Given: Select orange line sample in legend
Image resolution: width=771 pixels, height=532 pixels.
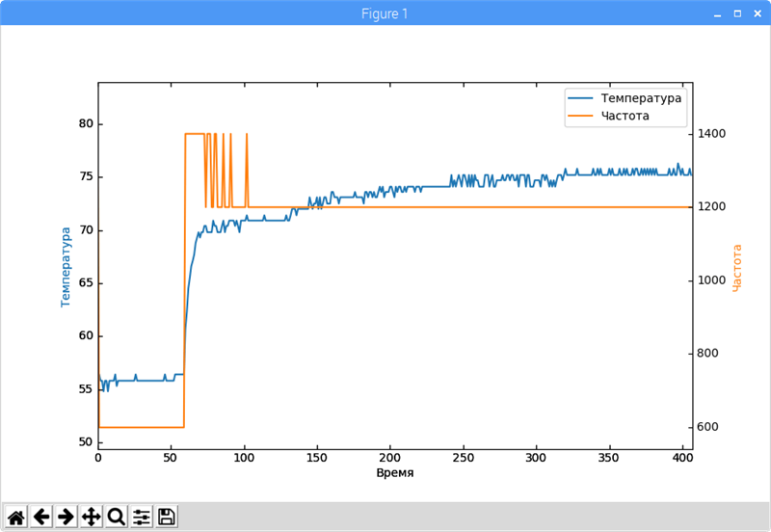Looking at the screenshot, I should (x=580, y=116).
